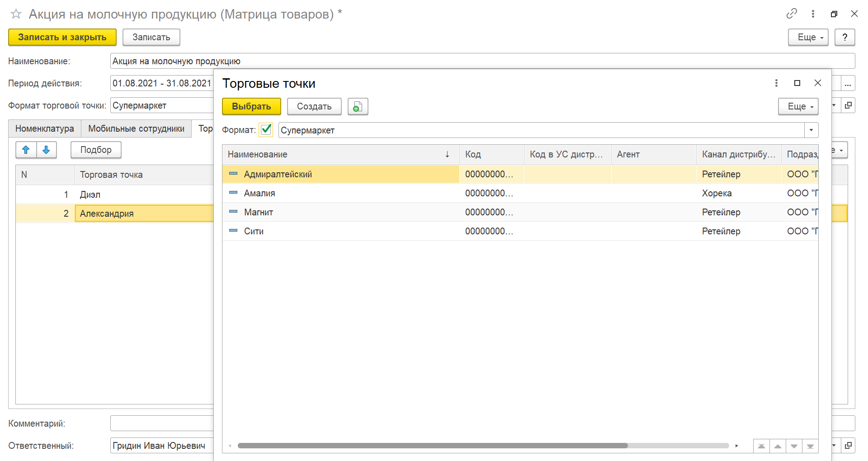This screenshot has width=868, height=461.
Task: Click the Ответственный field Гридин Иван Юрьевич
Action: (x=162, y=445)
